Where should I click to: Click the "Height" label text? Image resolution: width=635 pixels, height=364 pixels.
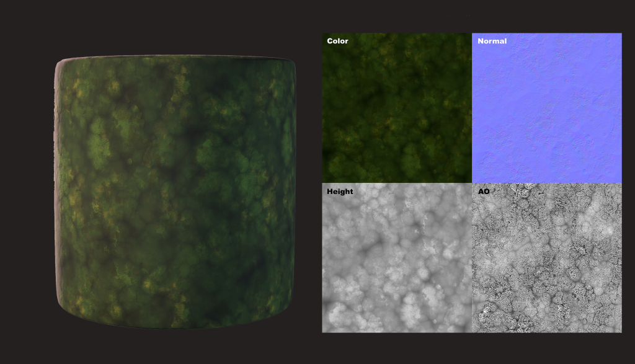point(340,192)
